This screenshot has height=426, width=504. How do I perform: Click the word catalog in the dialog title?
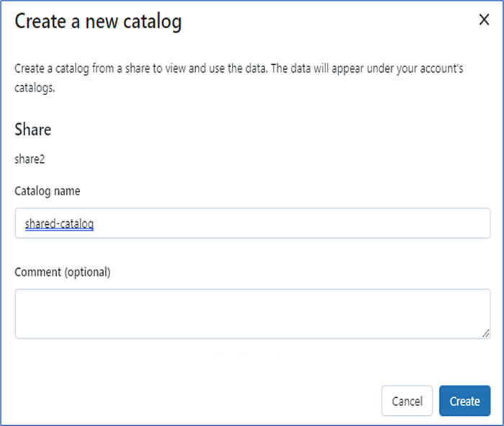150,22
